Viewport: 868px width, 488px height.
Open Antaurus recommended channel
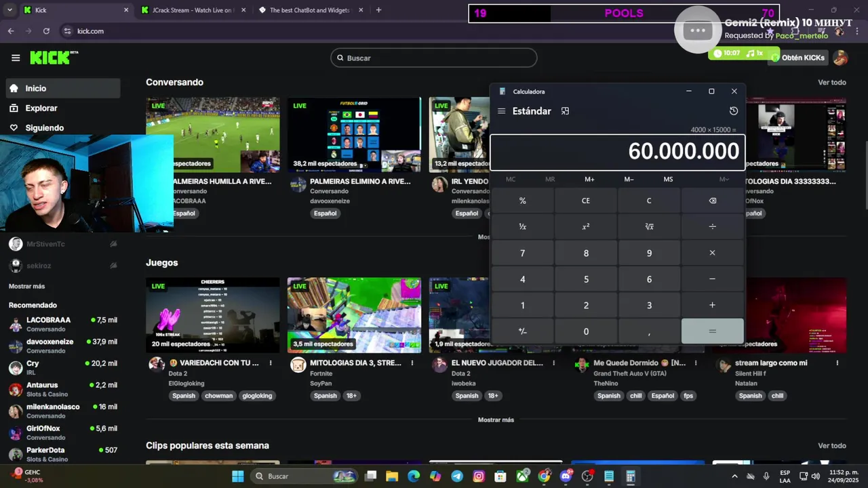click(x=63, y=389)
